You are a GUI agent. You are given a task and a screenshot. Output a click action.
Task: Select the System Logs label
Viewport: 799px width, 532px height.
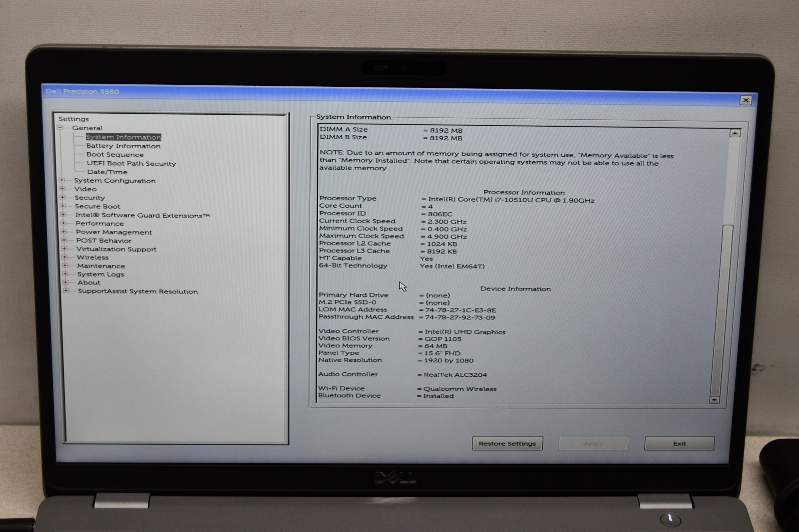(100, 274)
